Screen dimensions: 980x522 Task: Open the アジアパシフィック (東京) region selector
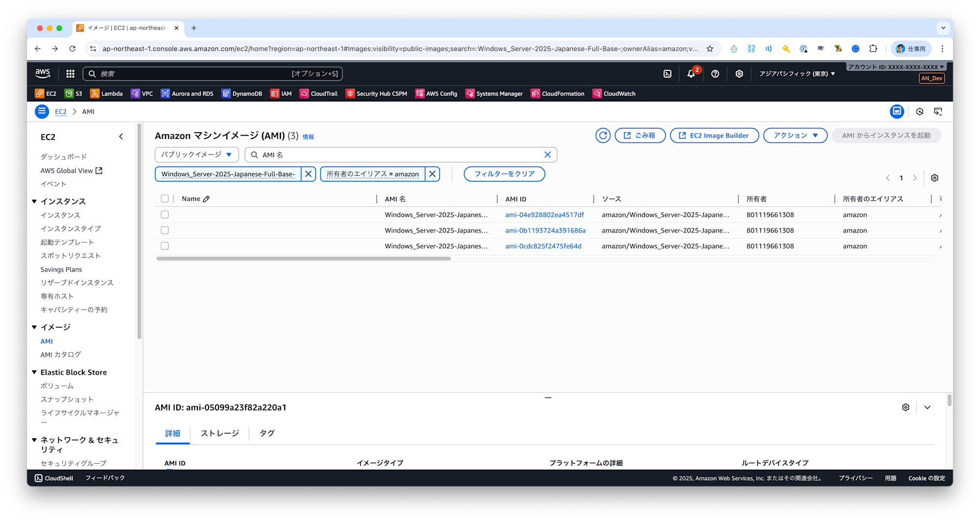pos(797,73)
